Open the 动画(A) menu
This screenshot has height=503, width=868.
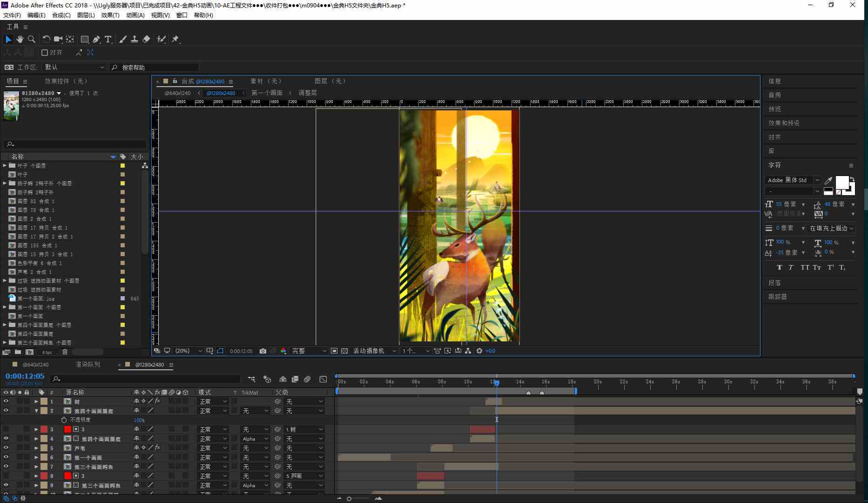point(135,15)
